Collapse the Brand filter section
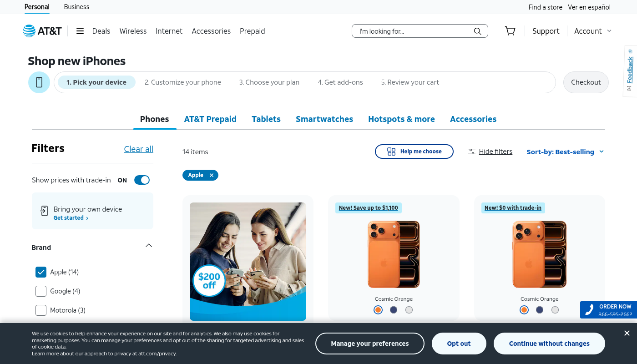The height and width of the screenshot is (364, 637). tap(149, 246)
